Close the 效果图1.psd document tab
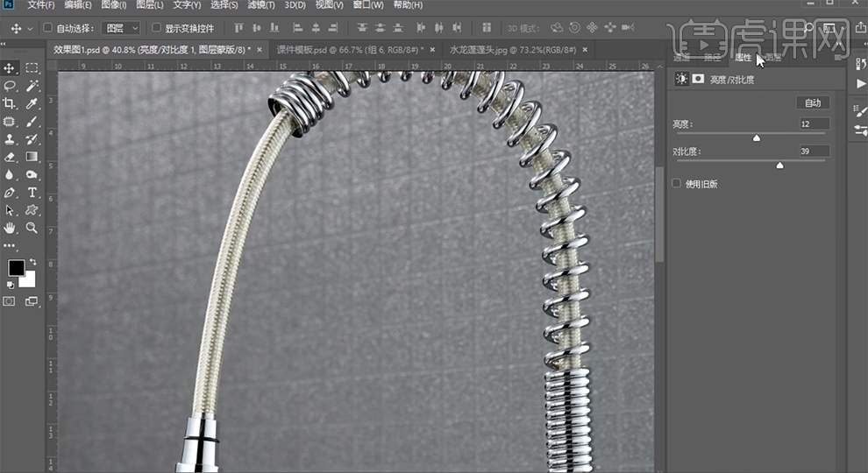868x473 pixels. (259, 50)
